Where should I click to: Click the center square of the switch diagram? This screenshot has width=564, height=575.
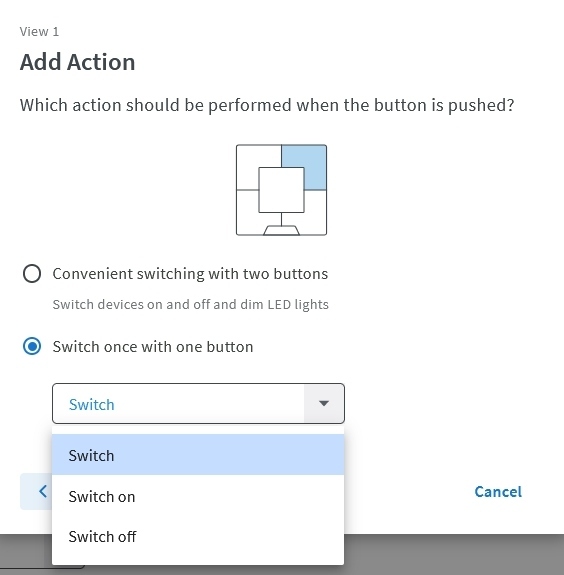(x=281, y=190)
